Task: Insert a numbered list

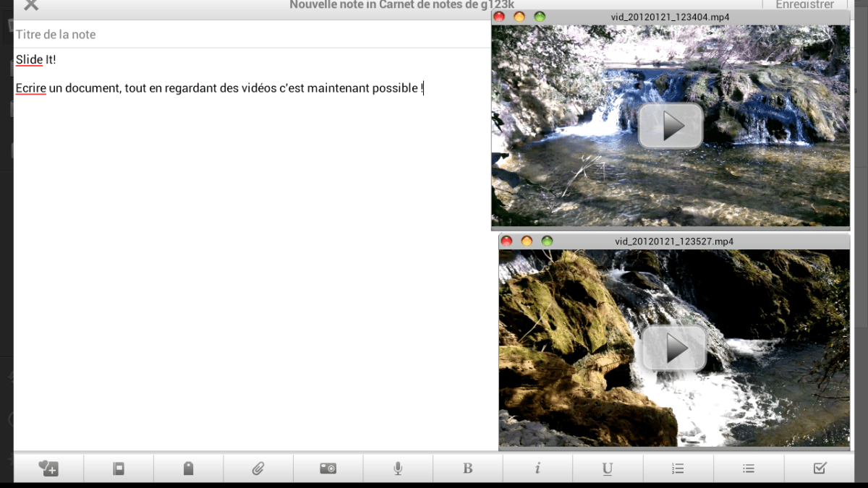Action: tap(678, 468)
